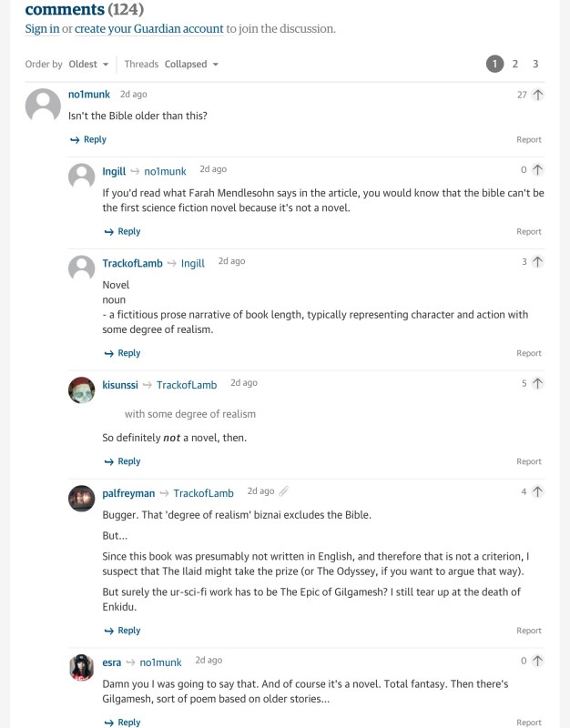Jump to comments page 3
Image resolution: width=570 pixels, height=728 pixels.
pos(535,64)
